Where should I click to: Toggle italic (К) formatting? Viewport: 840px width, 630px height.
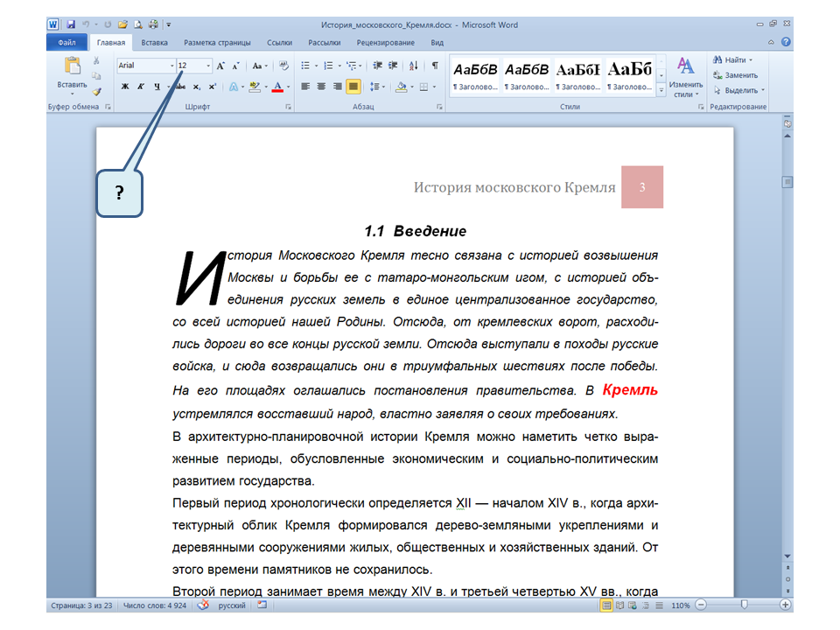click(140, 87)
